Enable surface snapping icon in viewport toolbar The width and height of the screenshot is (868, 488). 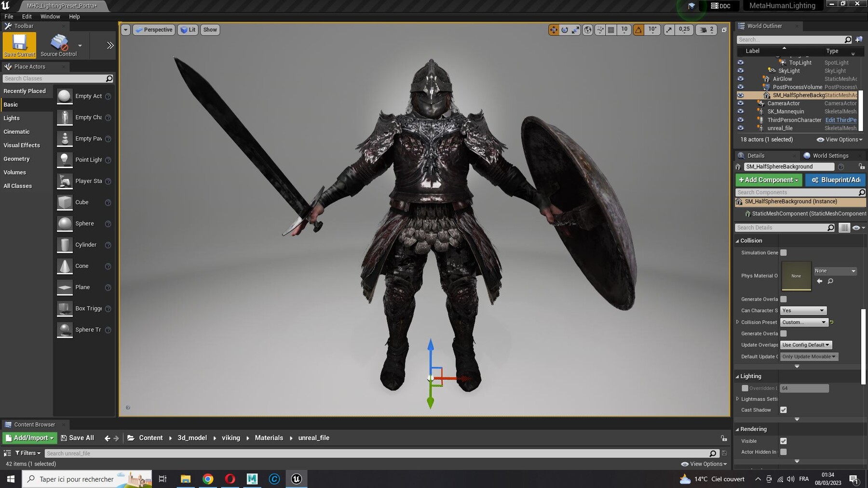pyautogui.click(x=599, y=29)
